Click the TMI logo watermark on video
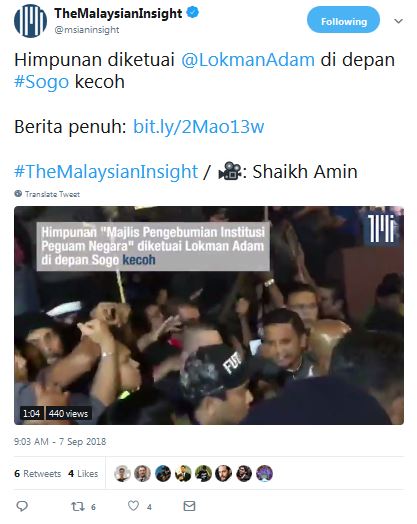This screenshot has width=417, height=524. click(382, 228)
